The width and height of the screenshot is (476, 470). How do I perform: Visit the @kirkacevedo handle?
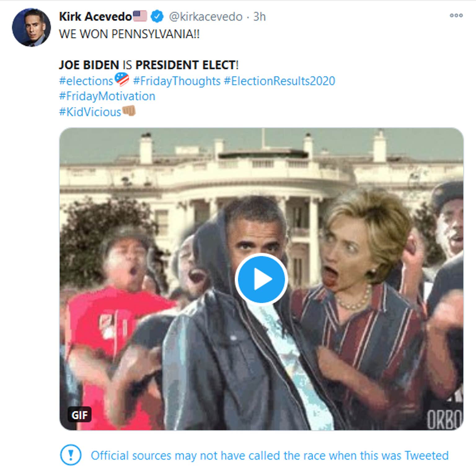pos(206,17)
